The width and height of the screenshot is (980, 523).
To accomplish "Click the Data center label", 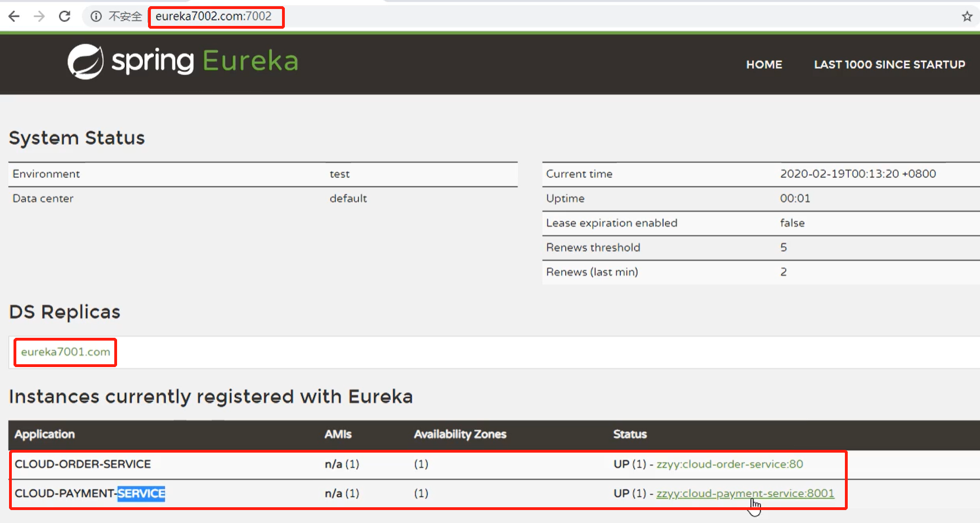I will pos(43,198).
